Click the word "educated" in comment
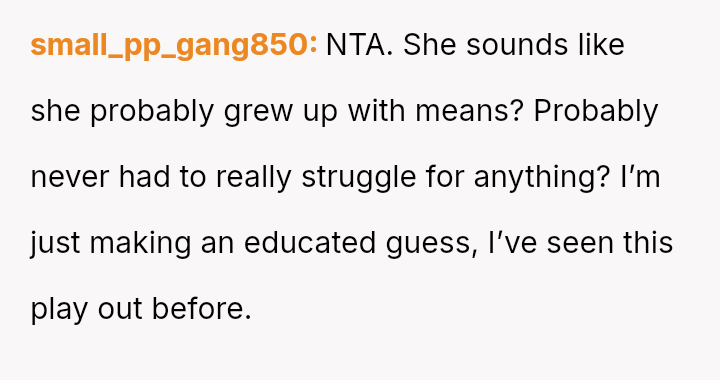Image resolution: width=720 pixels, height=380 pixels. coord(310,243)
